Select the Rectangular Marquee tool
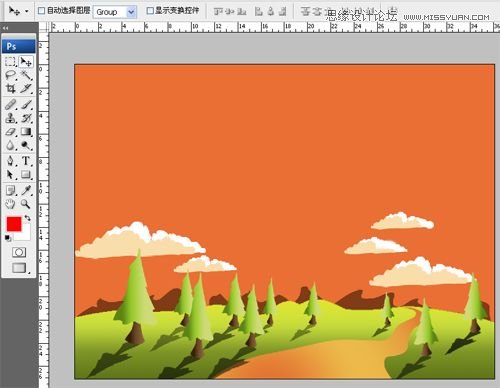 pyautogui.click(x=11, y=62)
